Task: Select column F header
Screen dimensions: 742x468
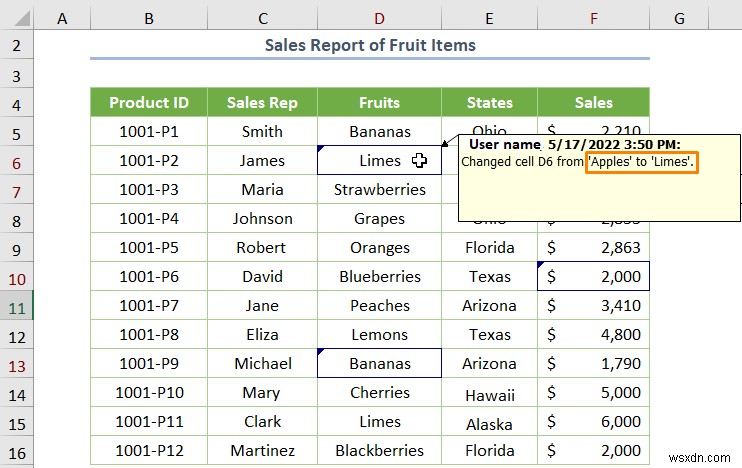Action: (593, 18)
